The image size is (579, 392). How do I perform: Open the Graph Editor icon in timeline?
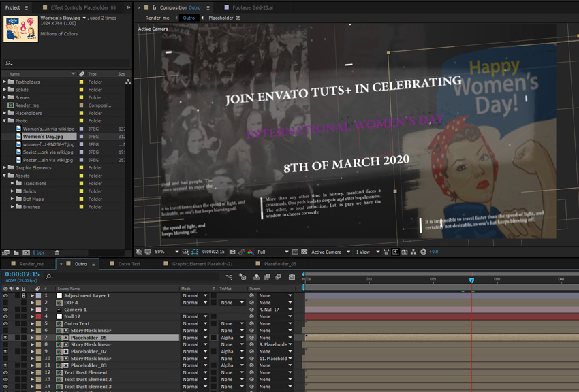pos(292,276)
